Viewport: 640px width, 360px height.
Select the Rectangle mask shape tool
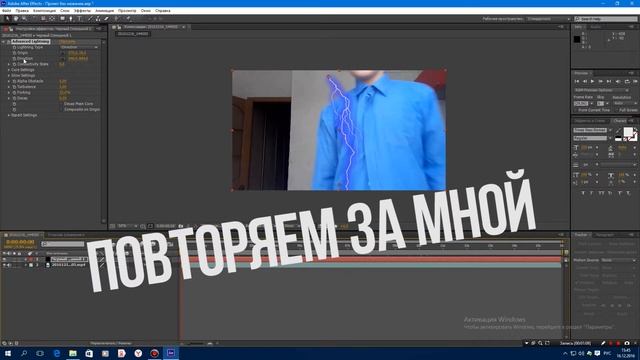tap(62, 18)
